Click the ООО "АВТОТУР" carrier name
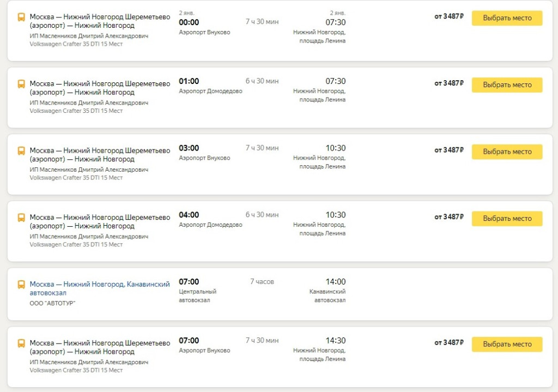This screenshot has width=558, height=392. pos(52,303)
